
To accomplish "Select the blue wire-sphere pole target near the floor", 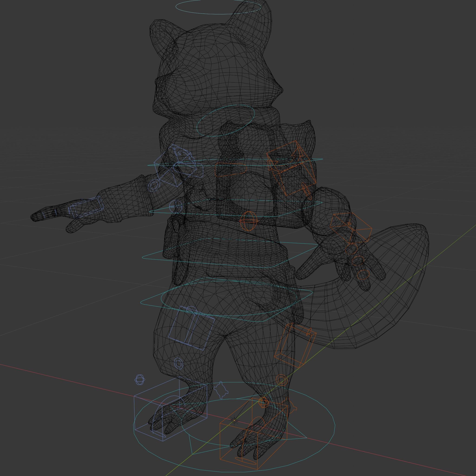I will (140, 380).
